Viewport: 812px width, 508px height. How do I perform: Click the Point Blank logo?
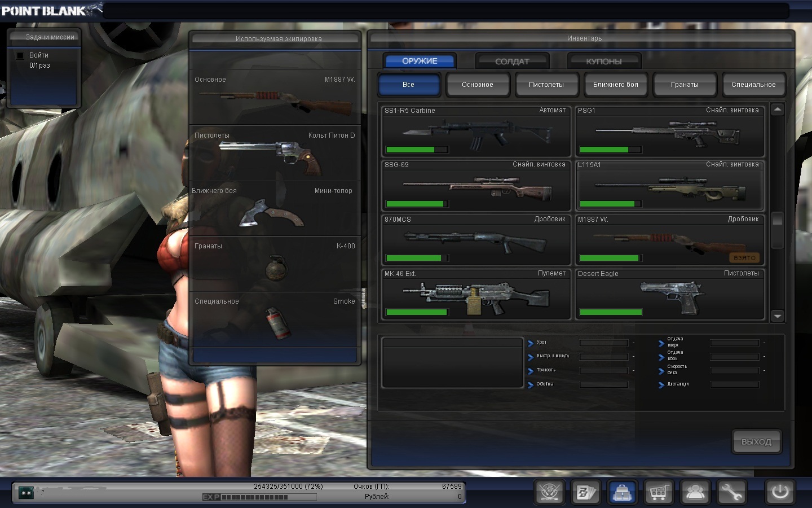point(51,10)
